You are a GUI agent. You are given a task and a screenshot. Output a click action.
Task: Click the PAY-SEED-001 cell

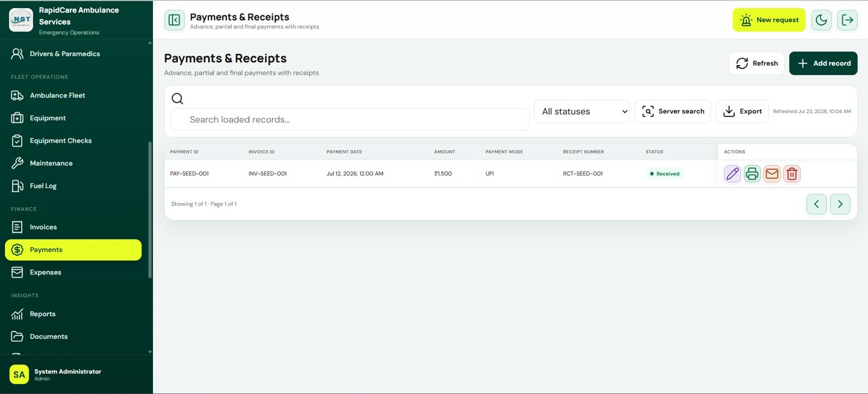coord(189,174)
